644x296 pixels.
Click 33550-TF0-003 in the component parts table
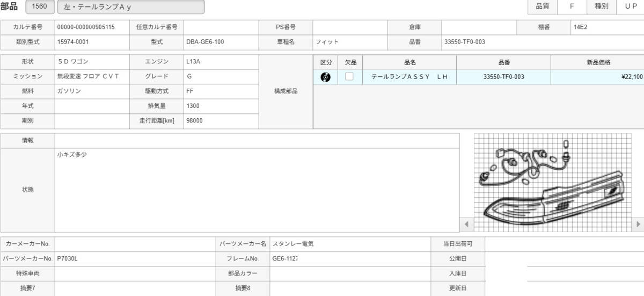[x=503, y=77]
